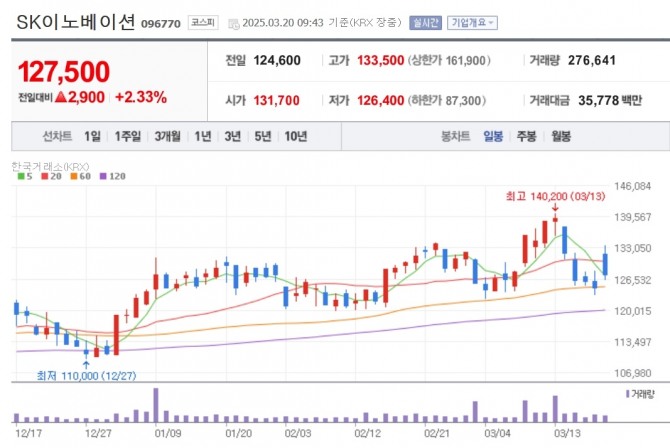
Task: Switch to the 월봉 monthly candle chart
Action: (x=561, y=136)
